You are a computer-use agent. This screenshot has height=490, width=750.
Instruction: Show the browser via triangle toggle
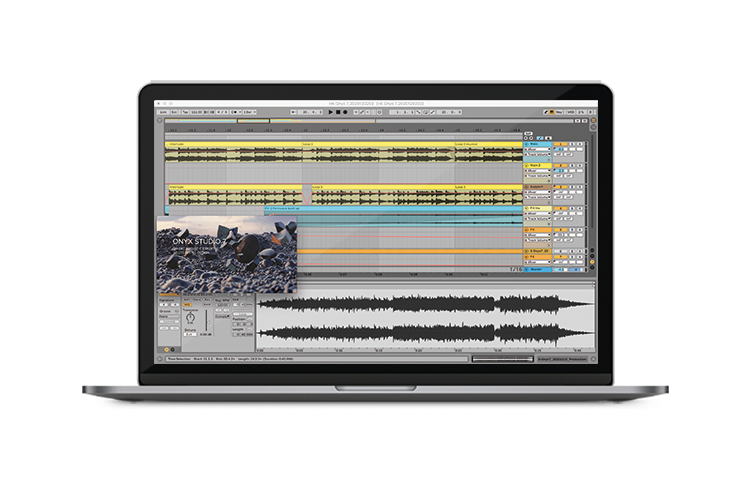click(159, 121)
